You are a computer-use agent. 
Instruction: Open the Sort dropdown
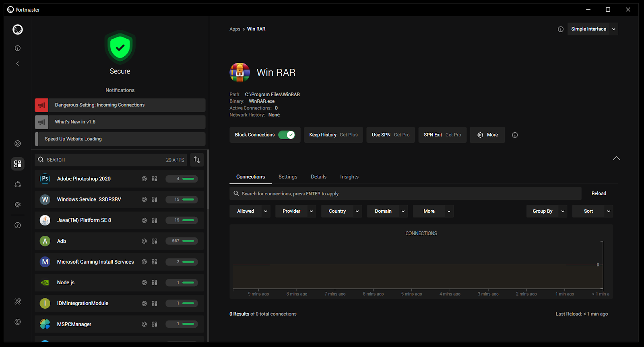click(x=593, y=211)
